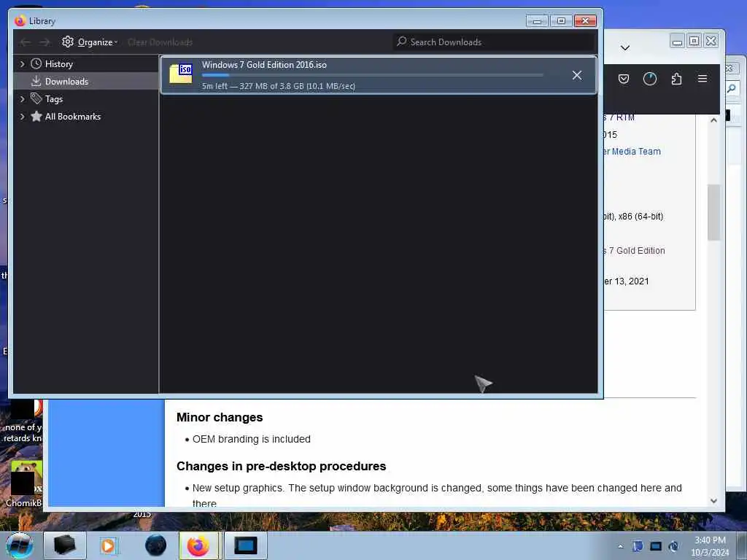The image size is (747, 560).
Task: Open Firefox hamburger application menu
Action: pos(703,79)
